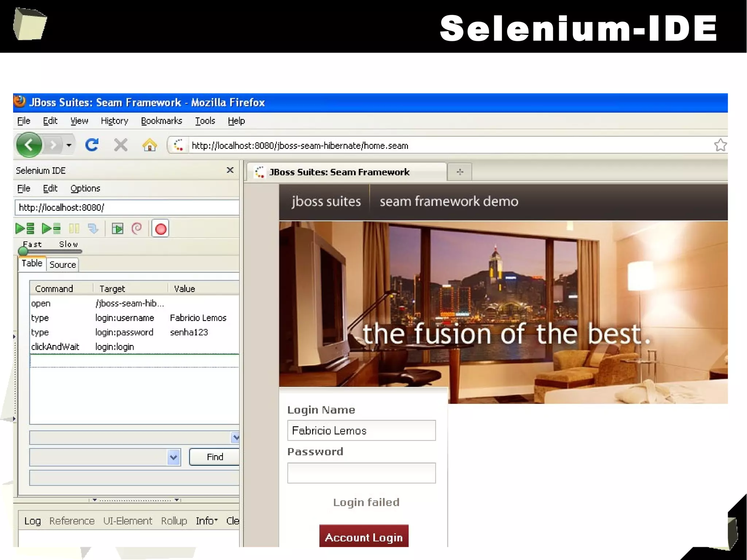747x560 pixels.
Task: Click the Firefox logo in title bar
Action: (20, 102)
